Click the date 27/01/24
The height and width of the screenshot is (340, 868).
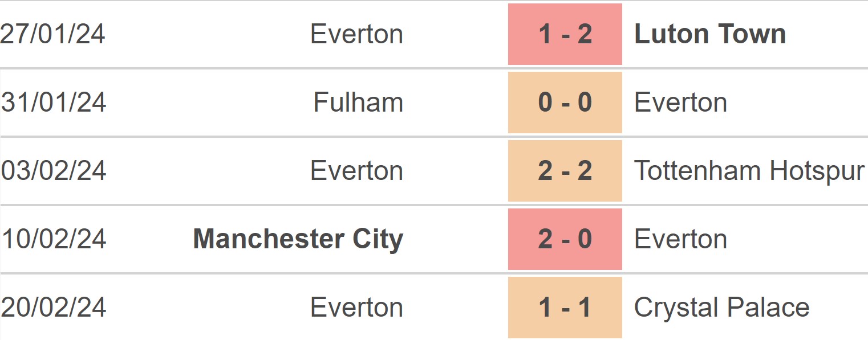pos(53,34)
